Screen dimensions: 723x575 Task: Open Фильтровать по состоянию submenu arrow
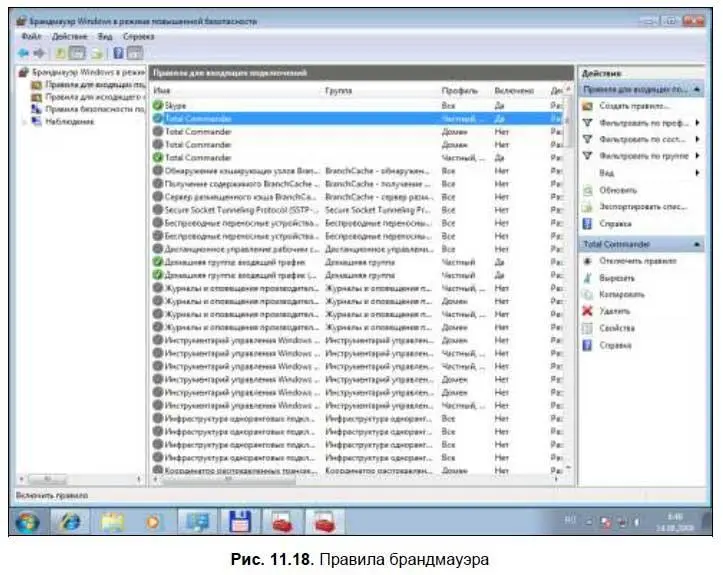click(698, 139)
